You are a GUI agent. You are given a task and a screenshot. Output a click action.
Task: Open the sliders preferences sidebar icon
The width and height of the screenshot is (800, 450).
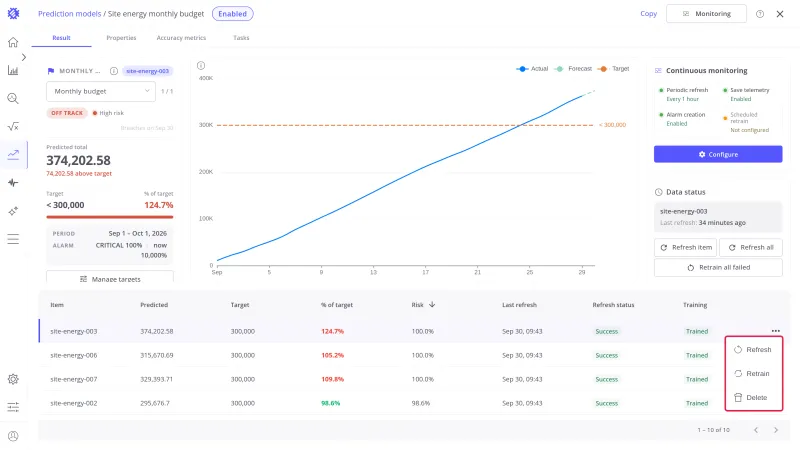coord(13,407)
